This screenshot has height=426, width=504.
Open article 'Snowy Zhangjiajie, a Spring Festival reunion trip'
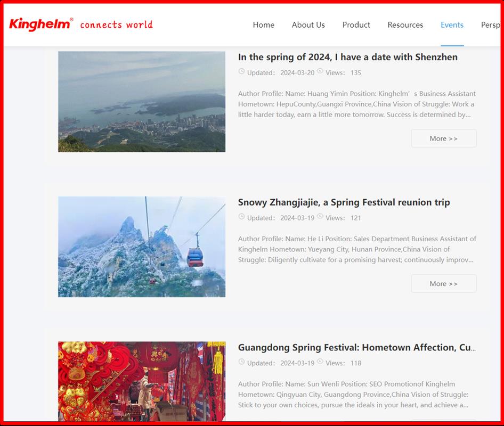(x=344, y=202)
